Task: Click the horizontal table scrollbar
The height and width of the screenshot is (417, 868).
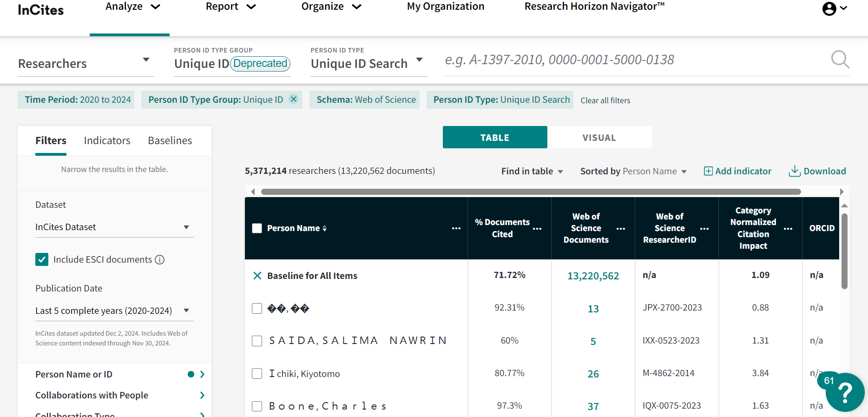Action: pyautogui.click(x=531, y=192)
